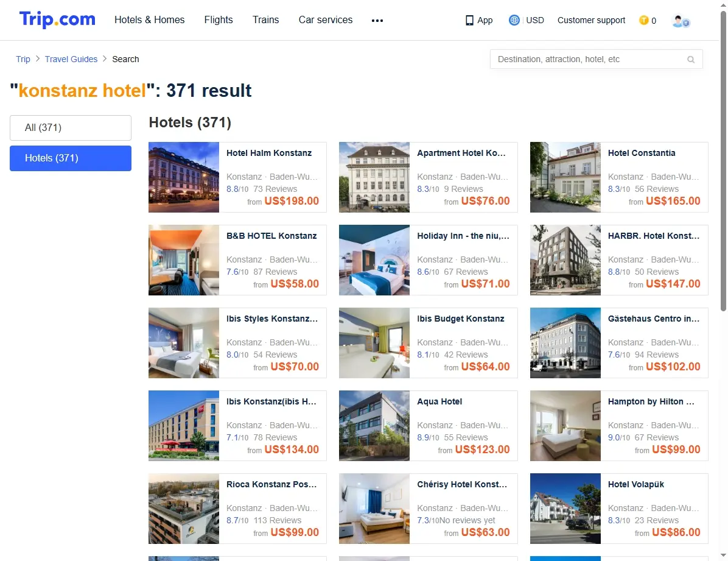
Task: Open Apartment Hotel Konstanz photo
Action: (x=374, y=177)
